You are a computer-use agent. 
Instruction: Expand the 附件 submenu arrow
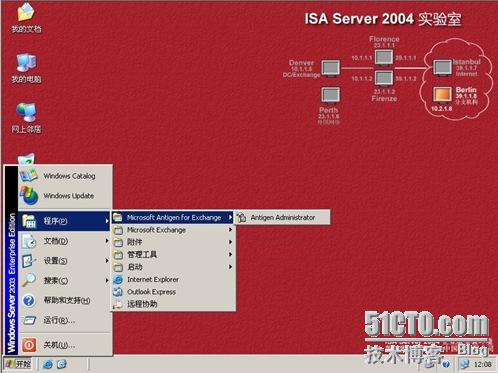click(x=230, y=242)
